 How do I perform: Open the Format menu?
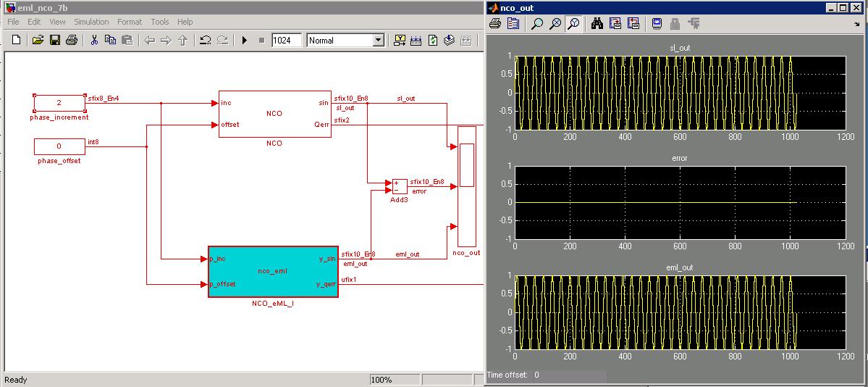click(x=130, y=22)
